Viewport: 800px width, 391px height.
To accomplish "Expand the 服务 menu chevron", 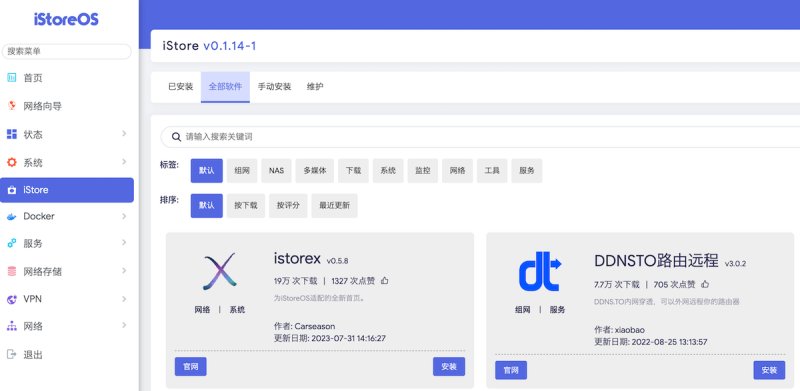I will (124, 243).
